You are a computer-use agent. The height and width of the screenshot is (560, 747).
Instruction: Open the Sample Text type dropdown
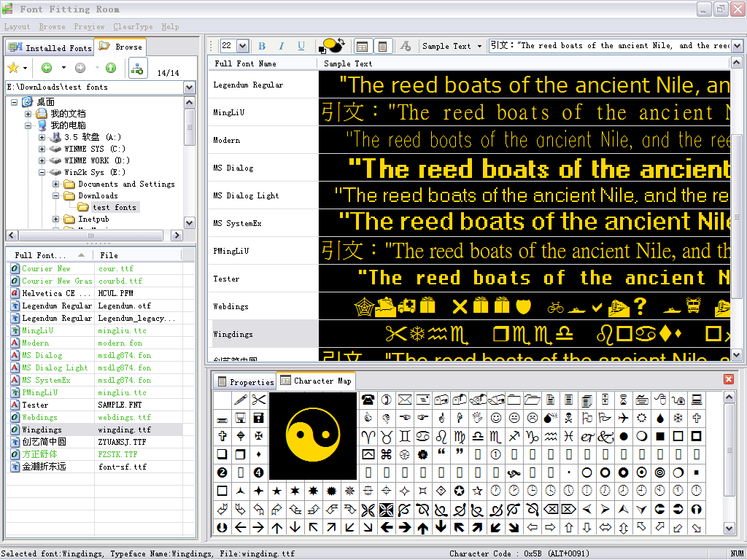coord(479,46)
